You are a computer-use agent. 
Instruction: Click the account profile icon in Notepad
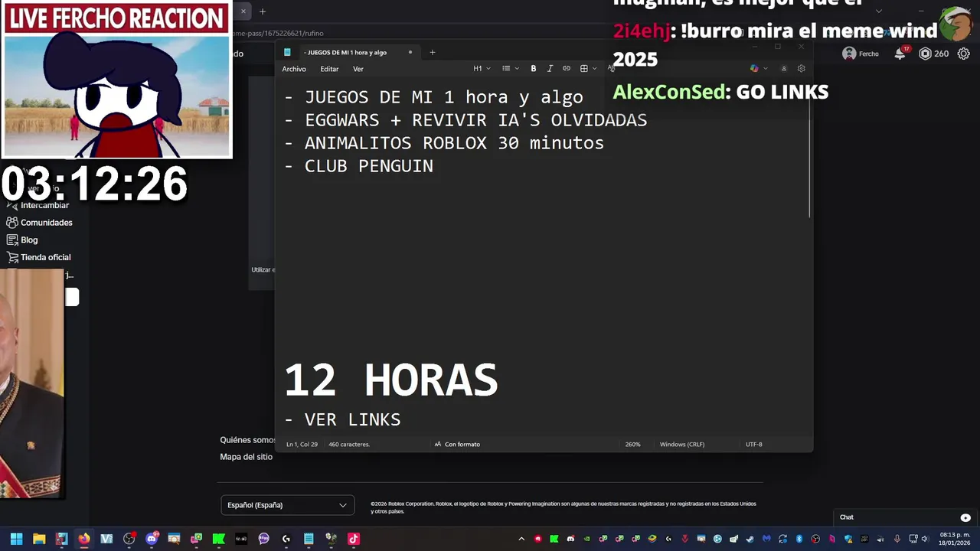pyautogui.click(x=783, y=69)
